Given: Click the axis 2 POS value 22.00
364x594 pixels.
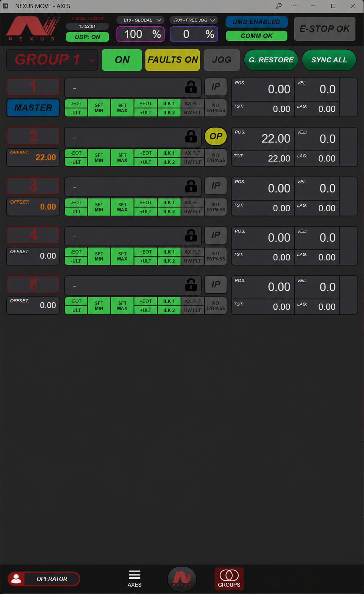Looking at the screenshot, I should tap(276, 138).
